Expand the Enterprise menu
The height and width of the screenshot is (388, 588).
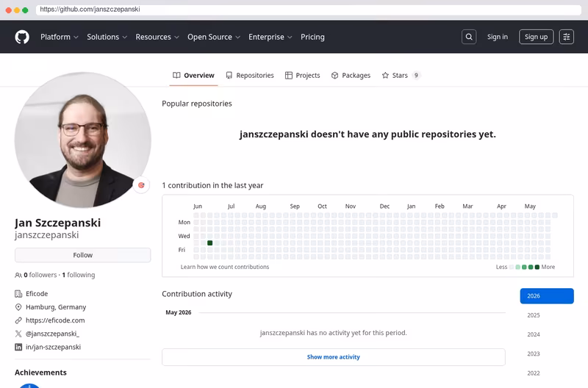pos(270,37)
